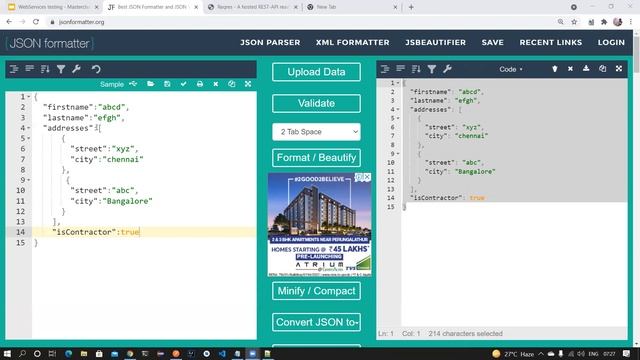Collapse addresses fold on right output line 4
Screen dimensions: 640x360
coord(398,109)
